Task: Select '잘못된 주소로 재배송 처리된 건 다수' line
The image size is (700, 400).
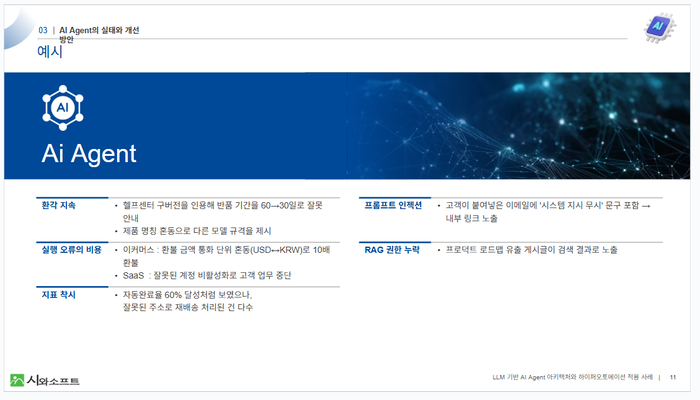Action: tap(188, 307)
